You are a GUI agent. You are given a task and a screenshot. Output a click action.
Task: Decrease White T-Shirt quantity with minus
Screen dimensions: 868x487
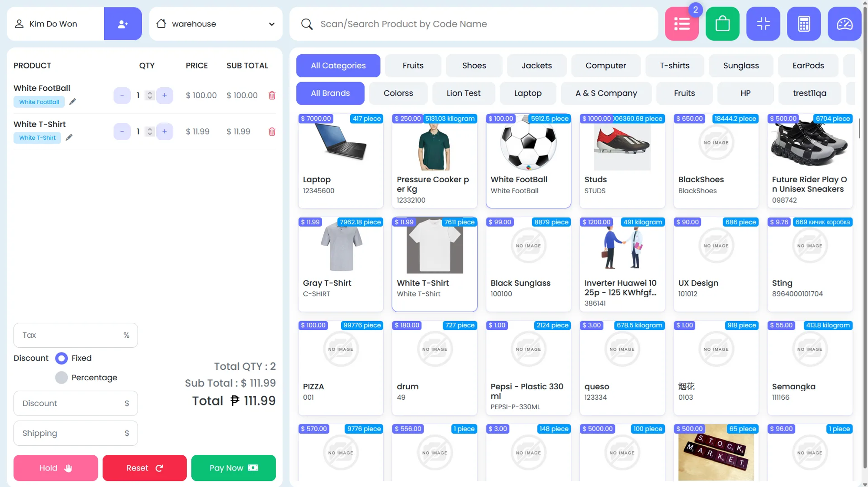tap(122, 132)
